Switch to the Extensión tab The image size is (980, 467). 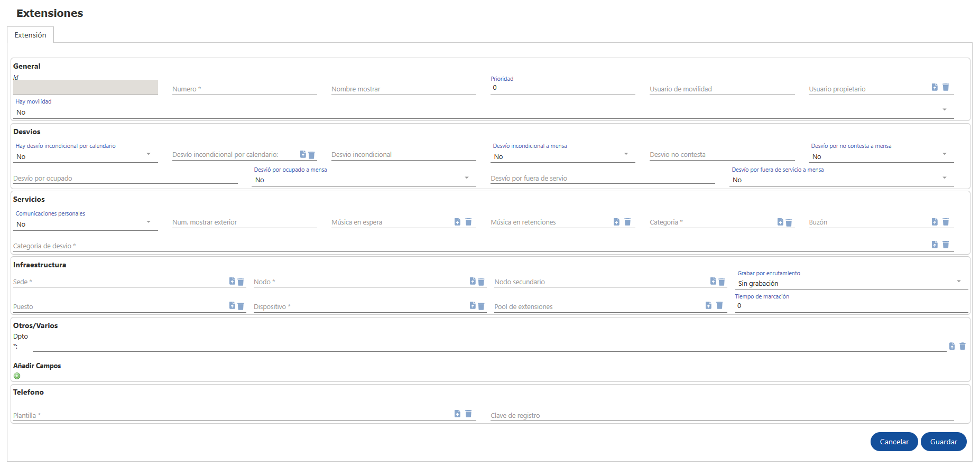[x=30, y=35]
